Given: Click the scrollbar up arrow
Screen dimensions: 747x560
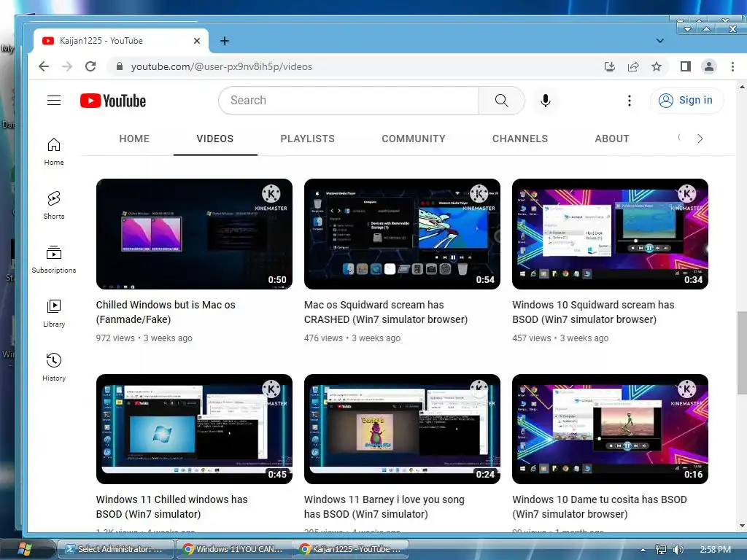Looking at the screenshot, I should [x=742, y=87].
